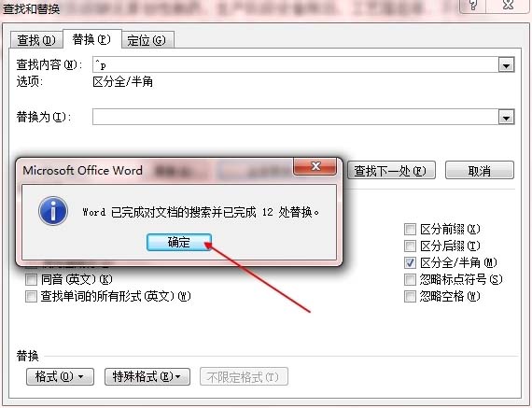Switch to the 查找 tab
This screenshot has height=408, width=532.
click(x=36, y=40)
